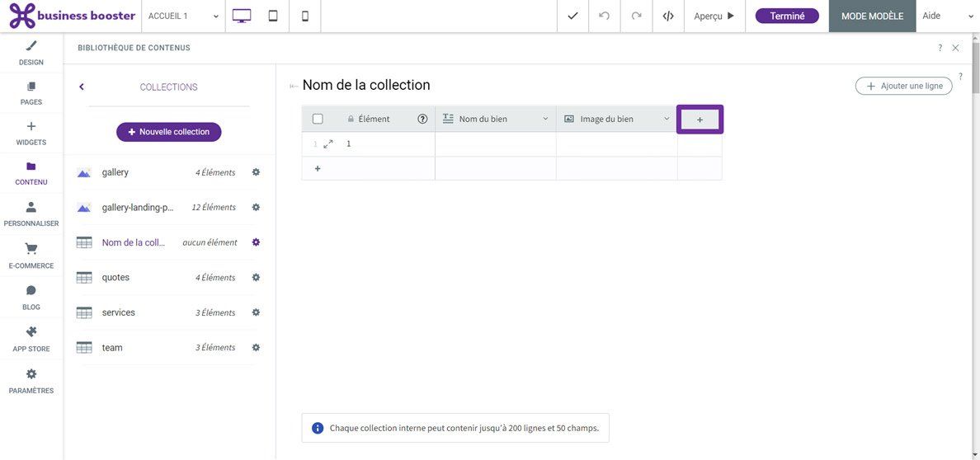
Task: Open settings gear for Nom de la coll collection
Action: pyautogui.click(x=256, y=242)
